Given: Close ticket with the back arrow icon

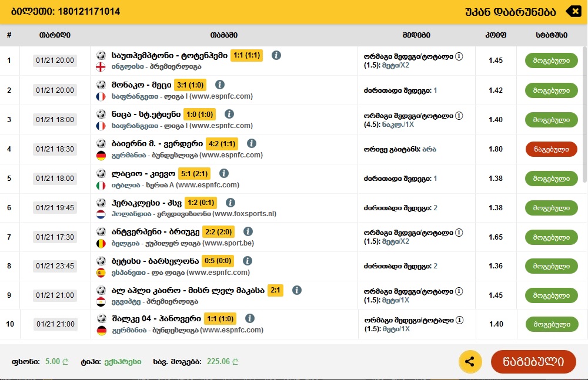Looking at the screenshot, I should coord(572,11).
